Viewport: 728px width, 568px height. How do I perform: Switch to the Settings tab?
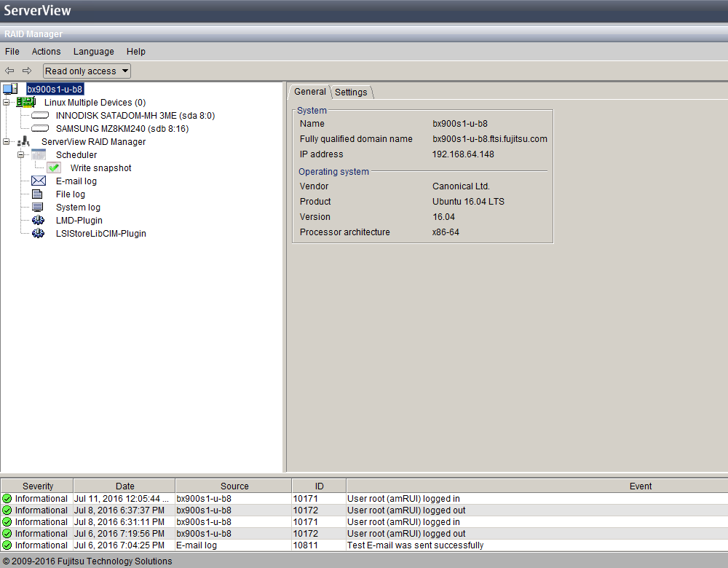(352, 92)
